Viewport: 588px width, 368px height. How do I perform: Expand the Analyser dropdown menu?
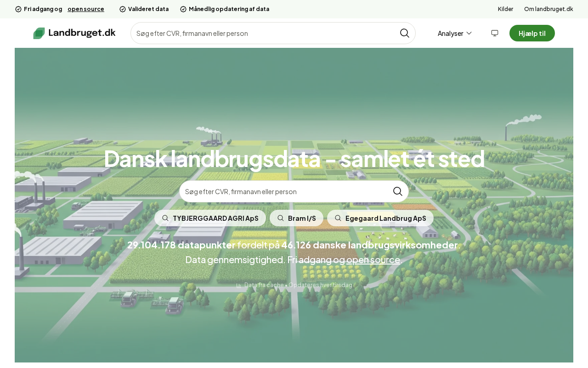[455, 33]
